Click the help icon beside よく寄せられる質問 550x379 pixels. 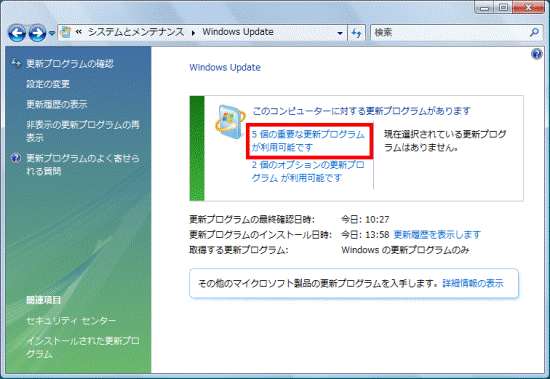tap(16, 158)
